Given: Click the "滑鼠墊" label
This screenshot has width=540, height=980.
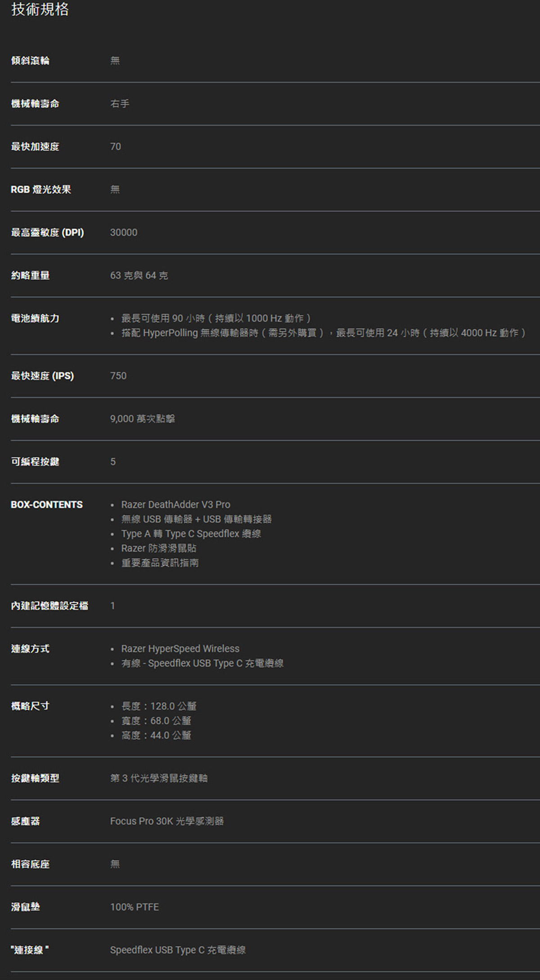Looking at the screenshot, I should tap(25, 907).
